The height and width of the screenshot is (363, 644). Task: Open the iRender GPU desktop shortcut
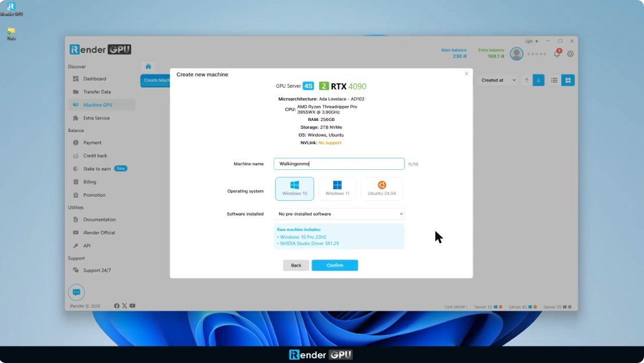[11, 9]
